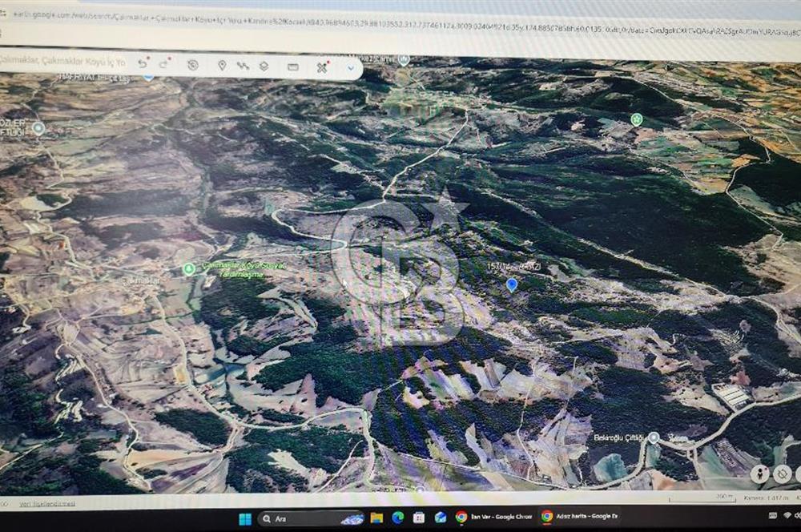Click the compass rotation reset button
Screen dimensions: 801x532
point(783,474)
